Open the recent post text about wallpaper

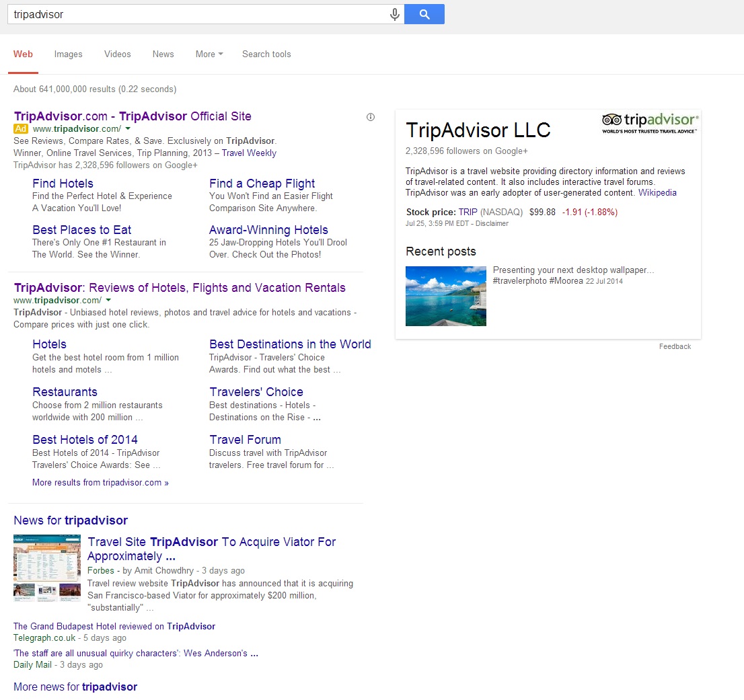(x=573, y=276)
